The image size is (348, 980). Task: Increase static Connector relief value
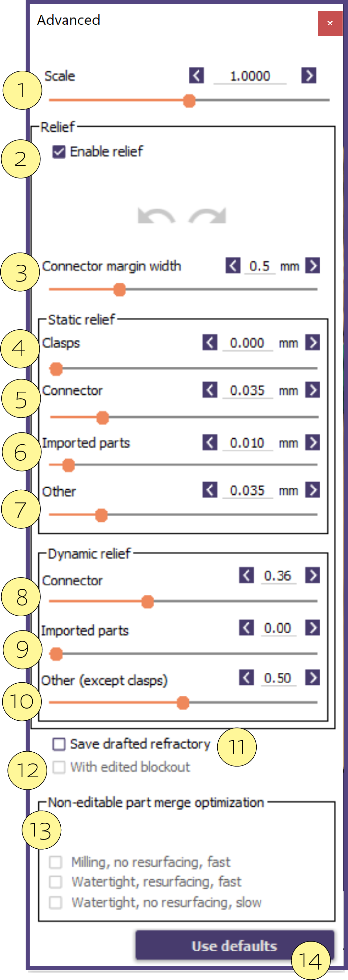pyautogui.click(x=313, y=390)
